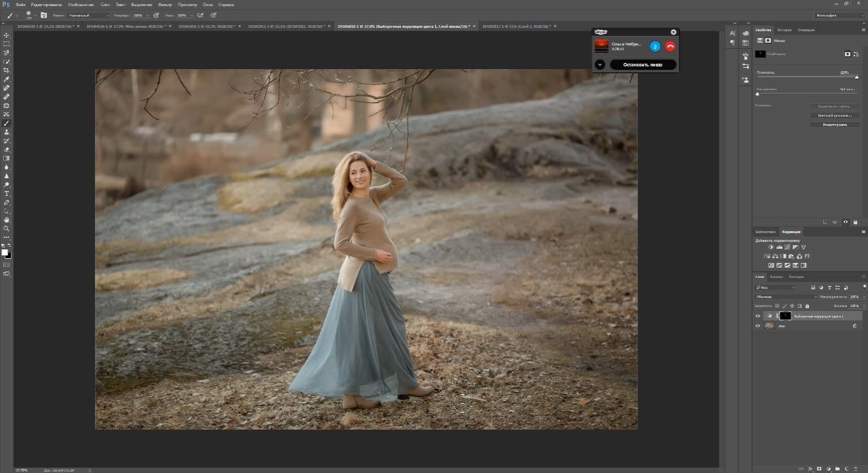This screenshot has height=473, width=868.
Task: Click the red Skype end-call button
Action: [670, 46]
